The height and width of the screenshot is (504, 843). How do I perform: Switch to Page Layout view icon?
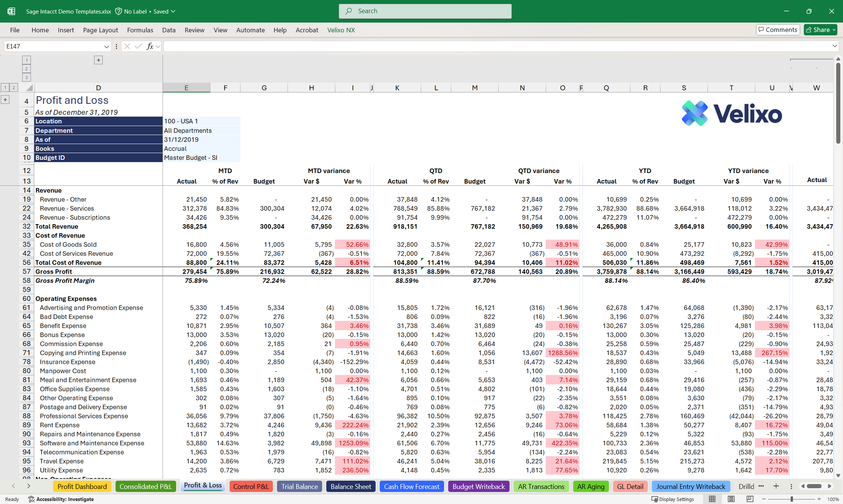(731, 499)
